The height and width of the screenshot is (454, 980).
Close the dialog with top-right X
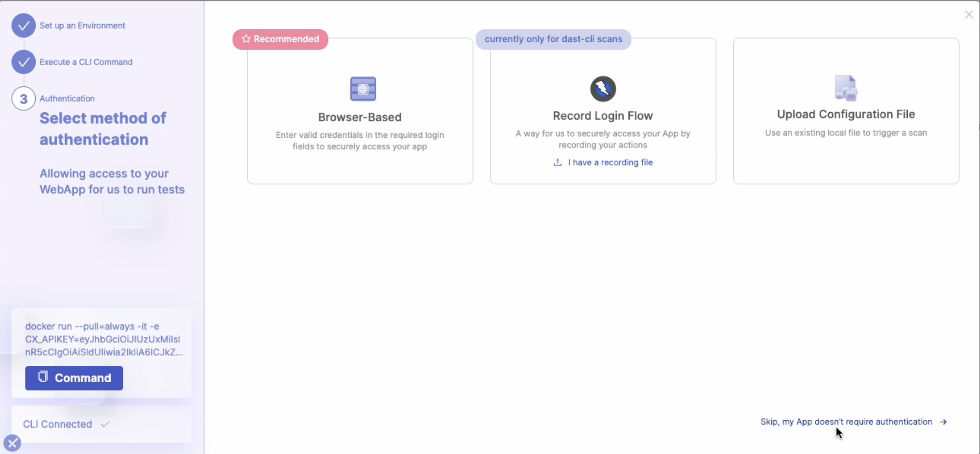click(968, 15)
